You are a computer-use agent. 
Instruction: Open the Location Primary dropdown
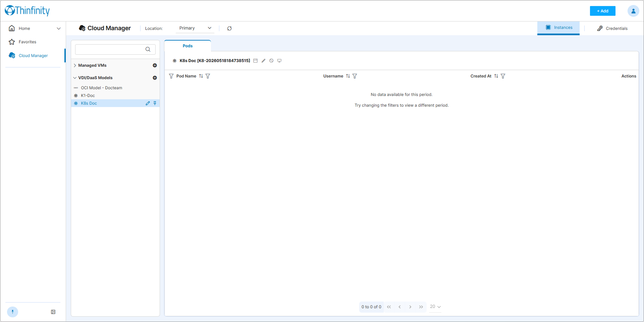coord(195,28)
